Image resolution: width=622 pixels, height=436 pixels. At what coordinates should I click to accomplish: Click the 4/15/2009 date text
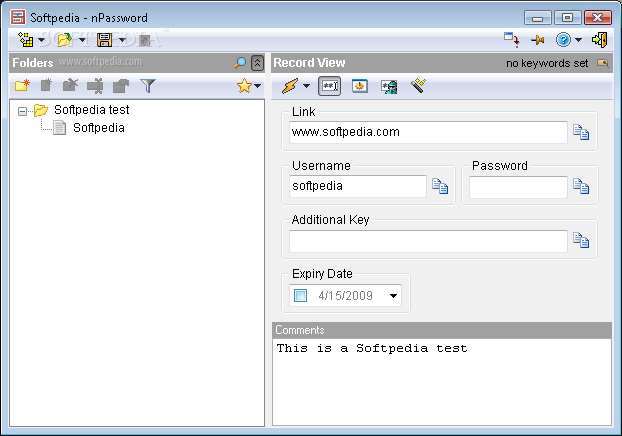pyautogui.click(x=346, y=296)
